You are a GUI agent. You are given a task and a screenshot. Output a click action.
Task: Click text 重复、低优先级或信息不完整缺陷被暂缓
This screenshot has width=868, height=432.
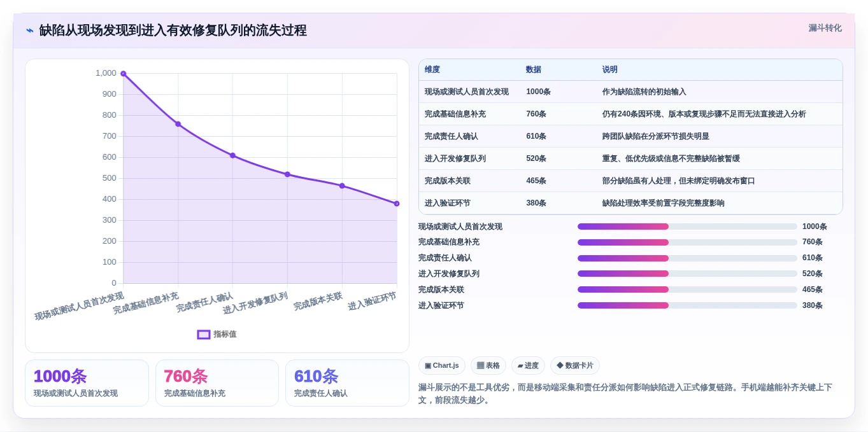[x=671, y=158]
